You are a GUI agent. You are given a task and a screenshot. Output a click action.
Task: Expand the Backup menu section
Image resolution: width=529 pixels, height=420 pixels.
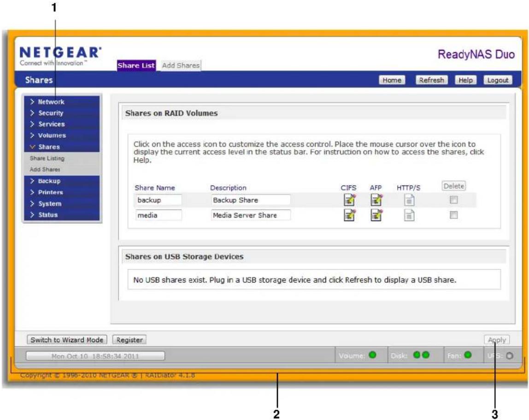pos(62,181)
